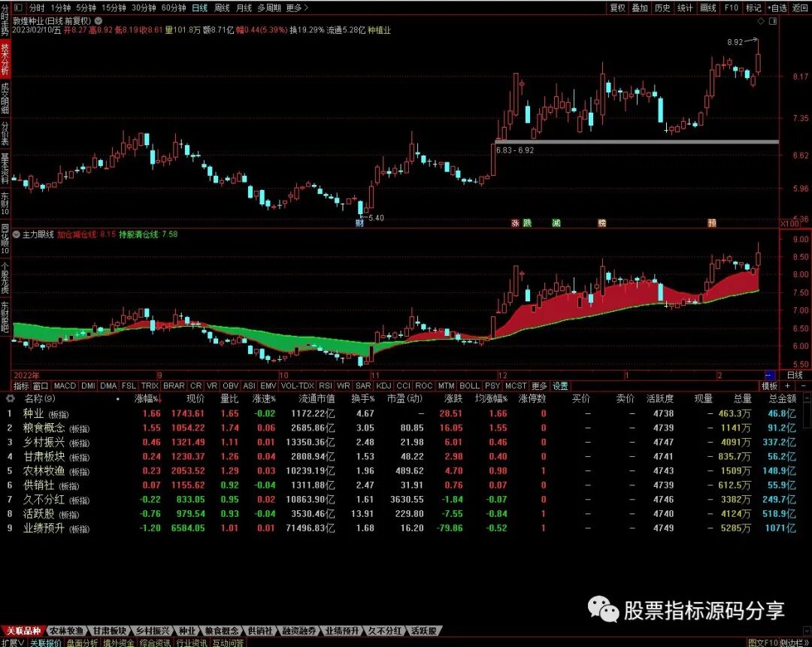This screenshot has width=812, height=647.
Task: Open 农林牧渔 bottom tab
Action: click(x=66, y=630)
